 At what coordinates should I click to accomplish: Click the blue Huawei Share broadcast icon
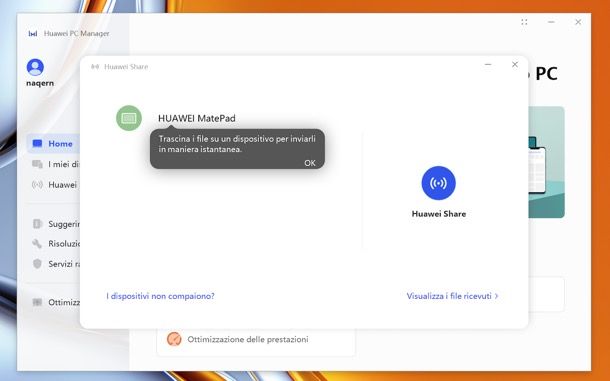438,183
